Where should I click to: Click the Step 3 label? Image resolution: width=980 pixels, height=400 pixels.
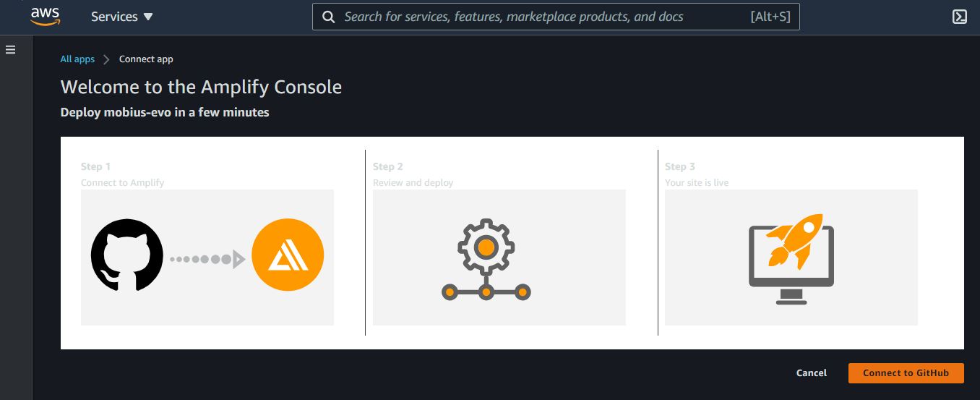click(680, 166)
